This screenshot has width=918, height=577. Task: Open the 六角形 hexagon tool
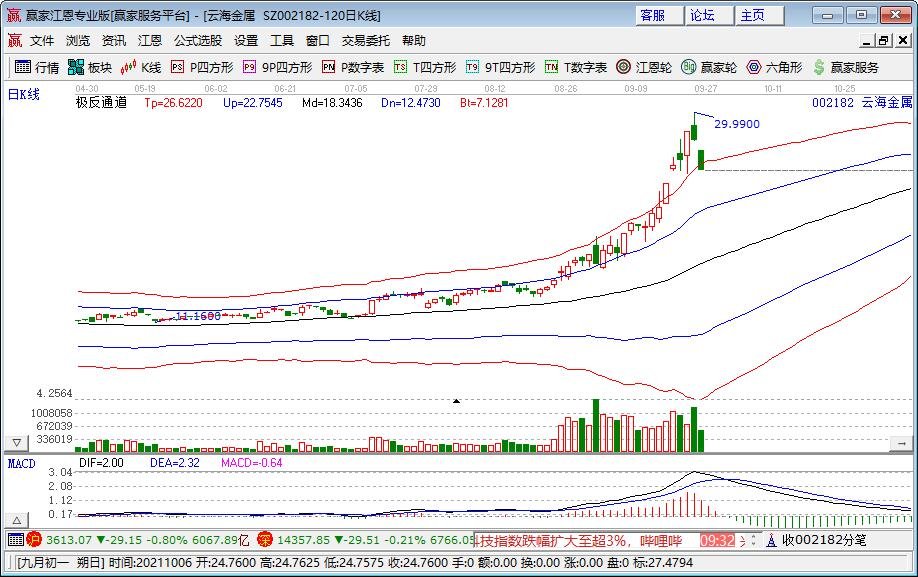774,67
